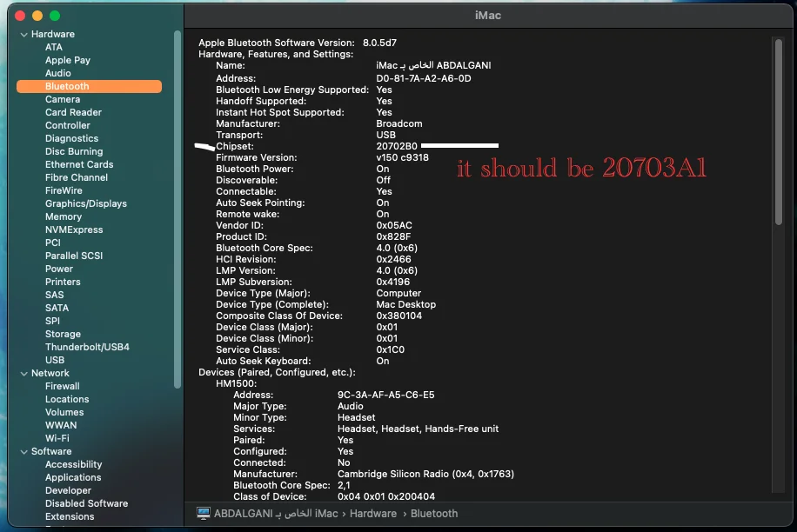The image size is (797, 532).
Task: Select SAS in the sidebar
Action: [x=55, y=295]
